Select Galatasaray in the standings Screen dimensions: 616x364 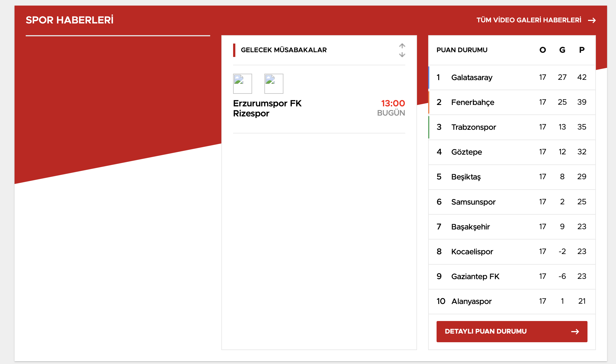pos(472,77)
